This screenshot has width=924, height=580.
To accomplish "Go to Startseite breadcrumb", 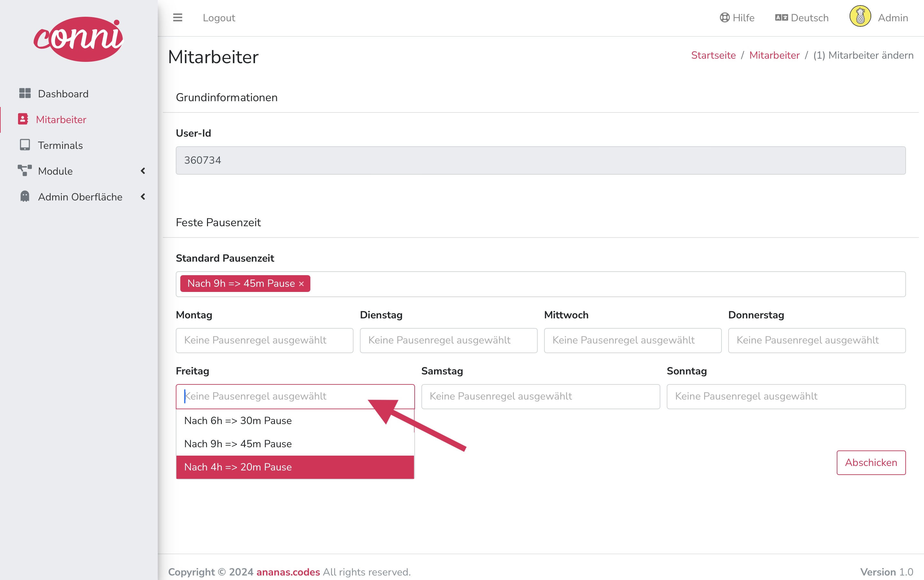I will click(713, 55).
